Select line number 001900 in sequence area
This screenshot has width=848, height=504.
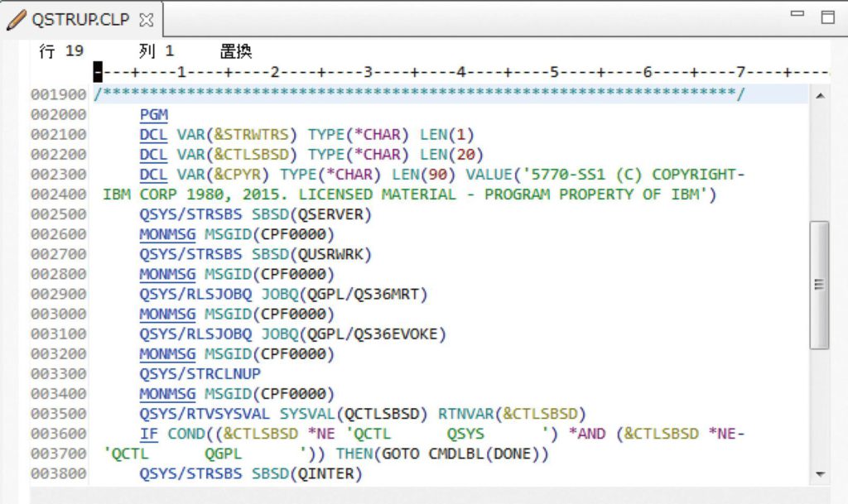coord(58,95)
